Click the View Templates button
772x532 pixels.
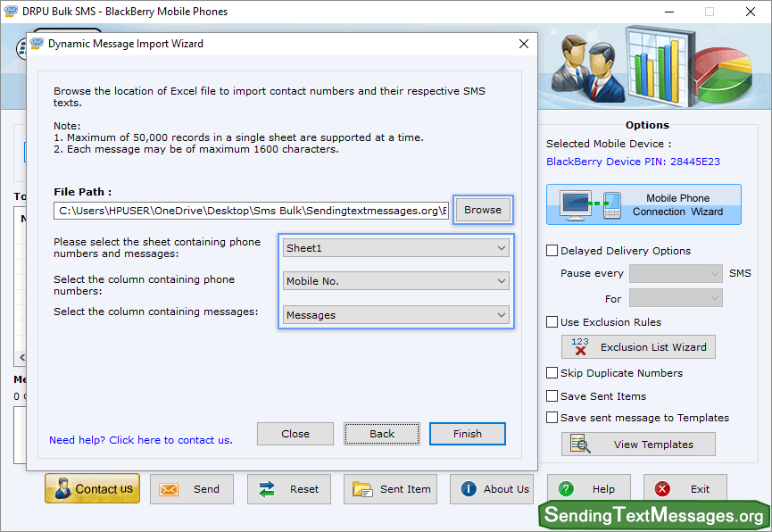pyautogui.click(x=638, y=445)
